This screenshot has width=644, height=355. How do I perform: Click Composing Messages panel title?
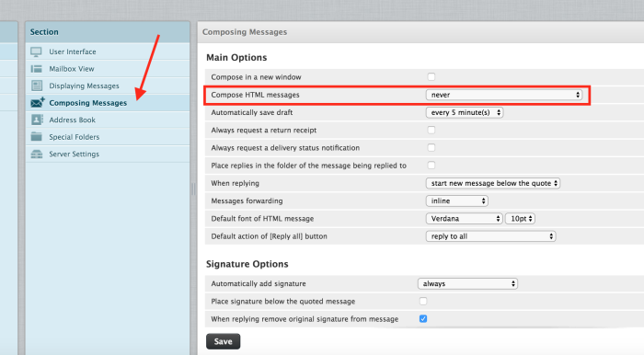pos(245,32)
